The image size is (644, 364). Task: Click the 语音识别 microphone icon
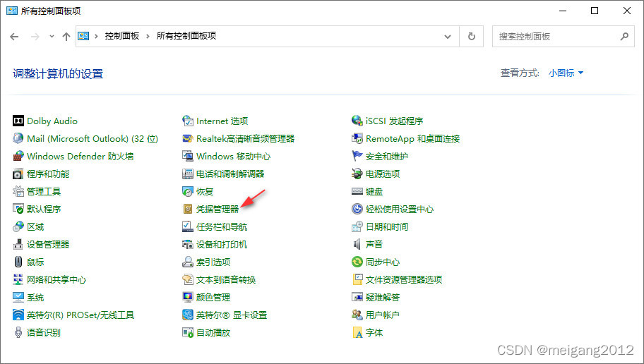18,332
